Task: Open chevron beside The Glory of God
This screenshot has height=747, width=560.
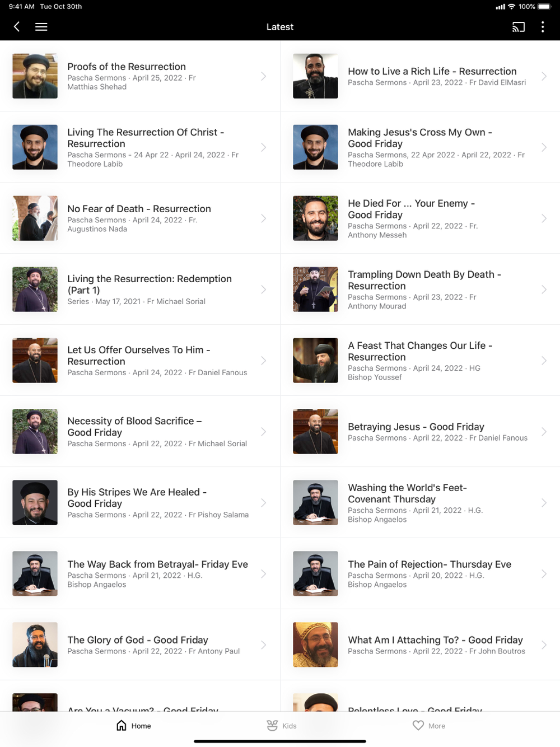Action: 263,645
